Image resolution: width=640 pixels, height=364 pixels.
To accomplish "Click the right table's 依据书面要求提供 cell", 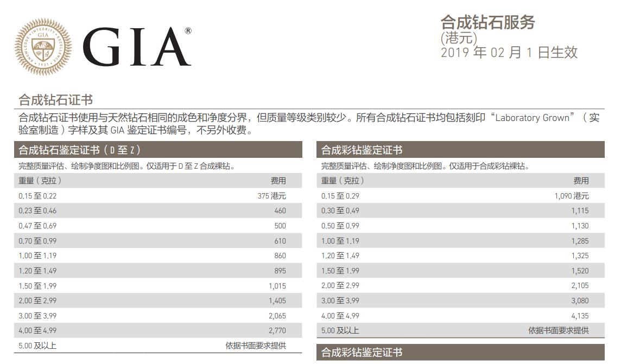I will coord(559,330).
